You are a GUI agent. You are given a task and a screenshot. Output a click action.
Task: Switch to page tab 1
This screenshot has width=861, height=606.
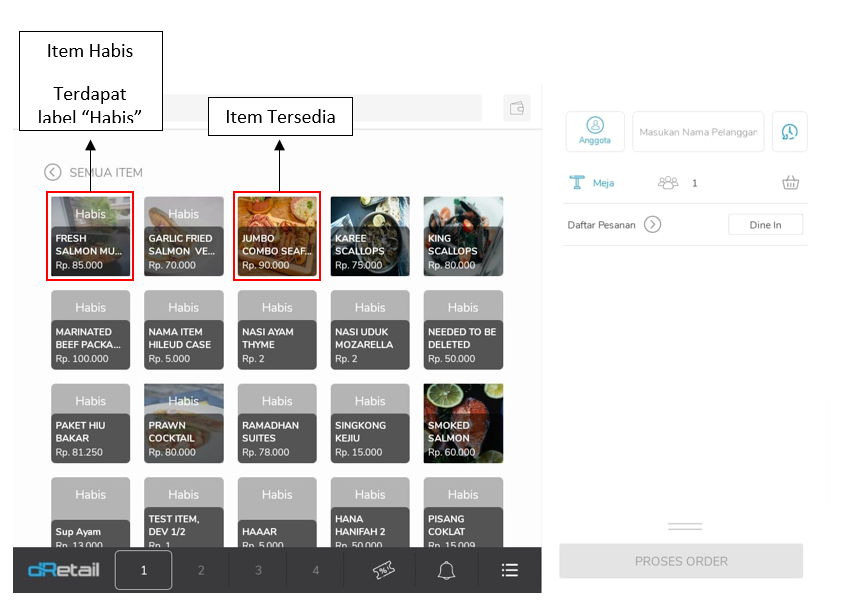(143, 570)
